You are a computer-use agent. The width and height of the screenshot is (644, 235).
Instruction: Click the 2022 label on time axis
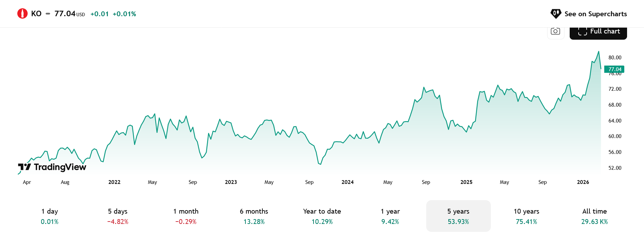click(114, 182)
